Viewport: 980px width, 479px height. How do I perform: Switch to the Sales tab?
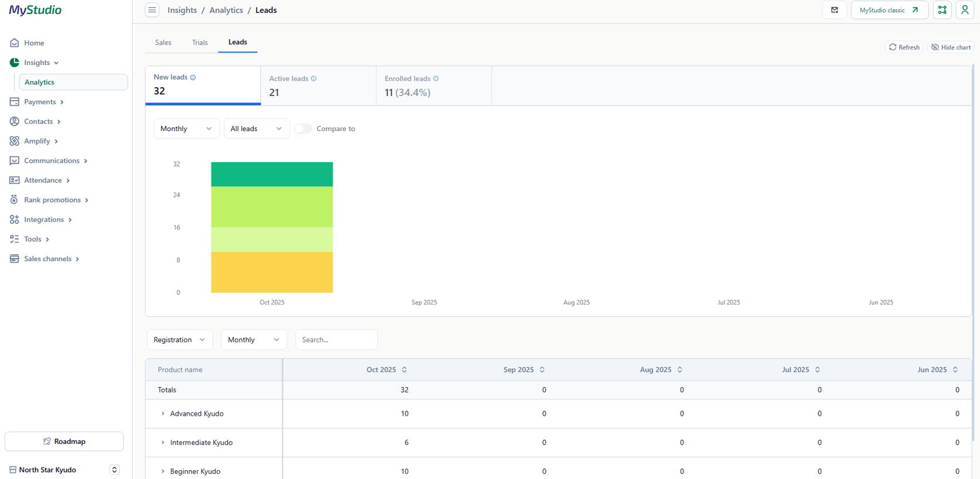(x=163, y=43)
